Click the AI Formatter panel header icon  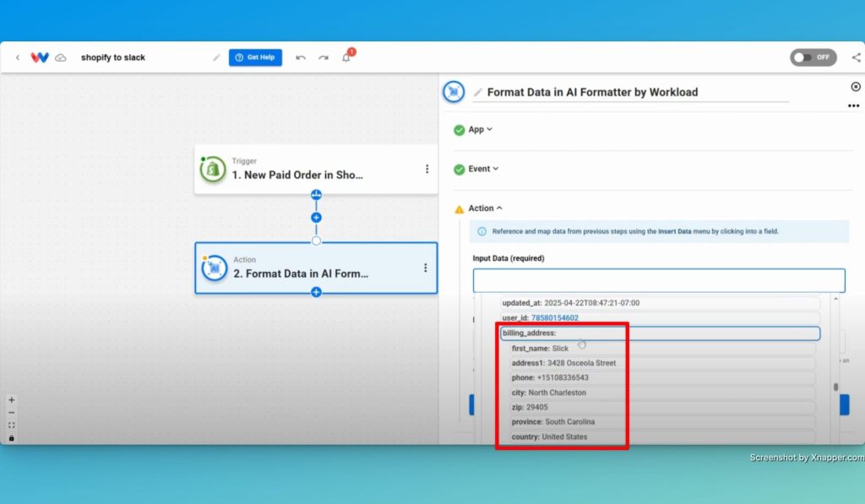(x=454, y=92)
